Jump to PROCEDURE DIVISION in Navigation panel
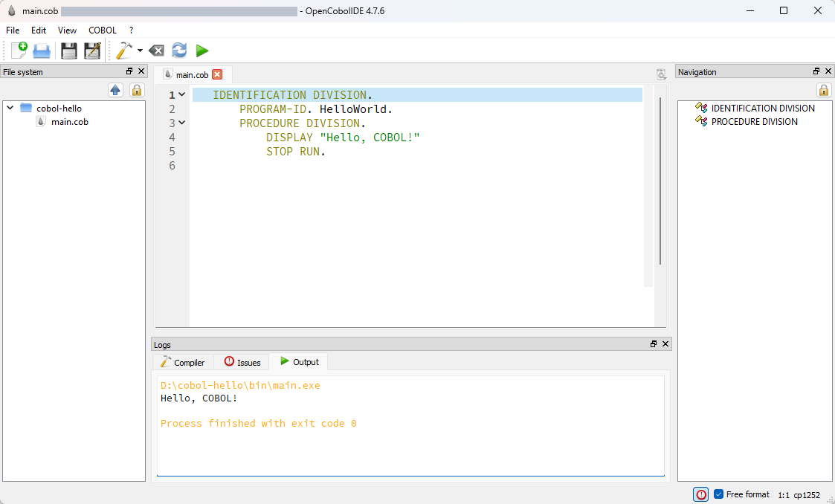This screenshot has height=504, width=835. 754,122
